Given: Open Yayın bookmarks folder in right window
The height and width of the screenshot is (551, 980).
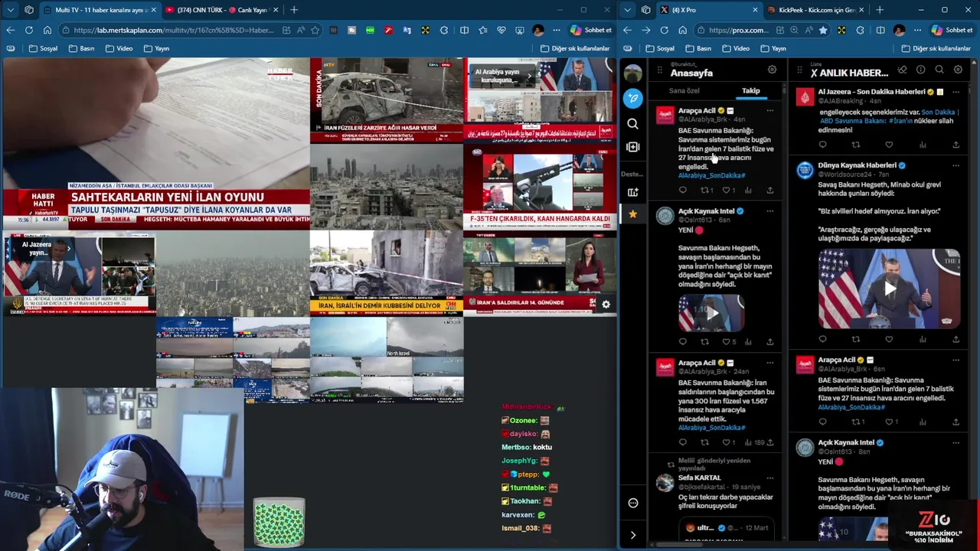Looking at the screenshot, I should coord(773,48).
